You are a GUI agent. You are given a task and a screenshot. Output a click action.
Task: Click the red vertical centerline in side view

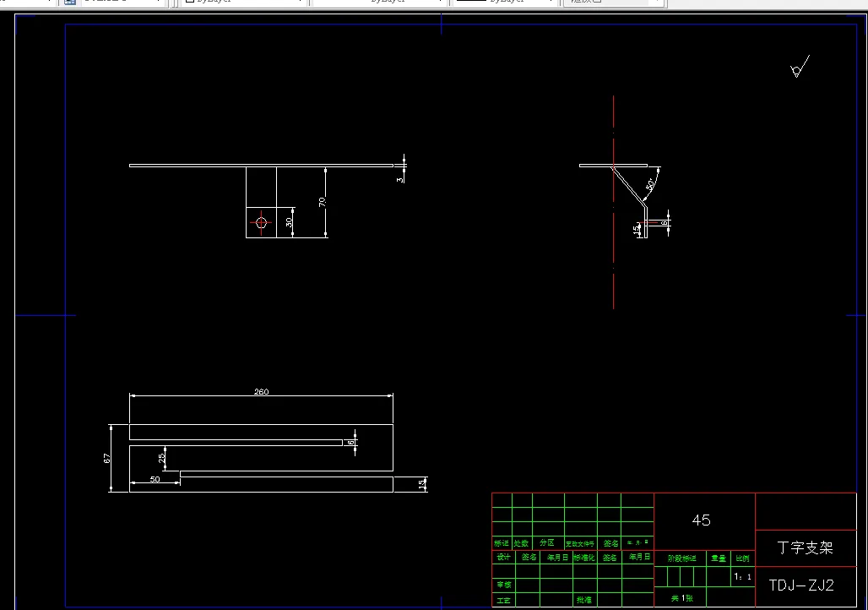pyautogui.click(x=613, y=202)
